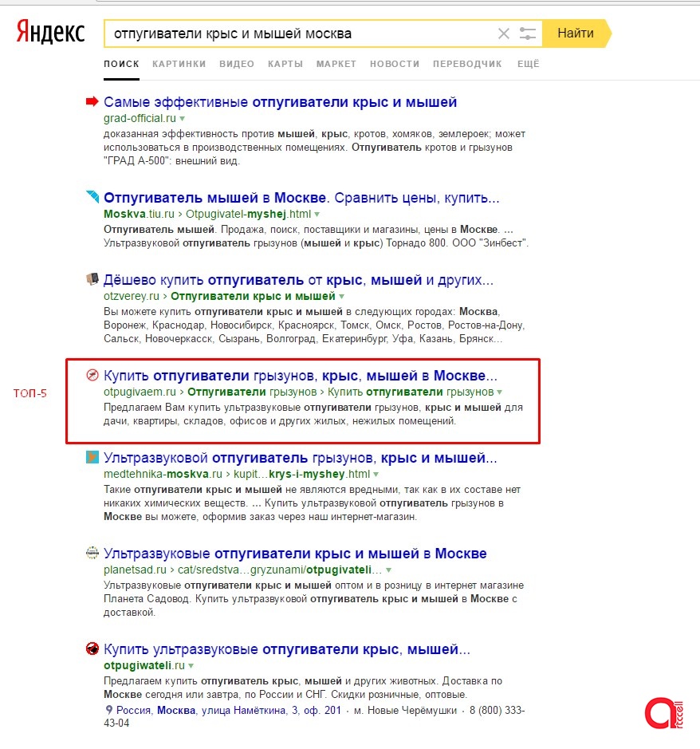Viewport: 700px width, 749px height.
Task: Open result Купить отпугиватели грызунов, крыс, мышей
Action: [301, 376]
